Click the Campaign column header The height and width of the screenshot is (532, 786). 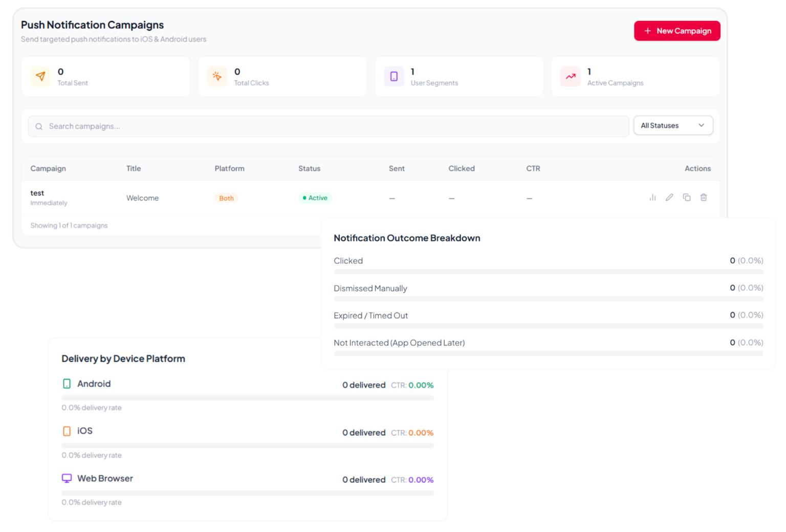pyautogui.click(x=48, y=168)
